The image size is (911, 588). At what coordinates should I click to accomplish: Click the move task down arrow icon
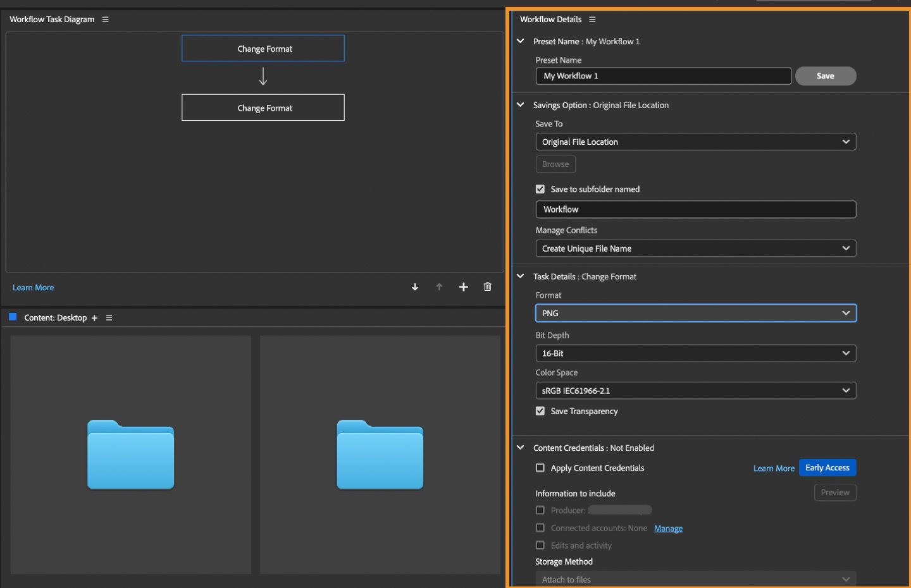tap(415, 286)
